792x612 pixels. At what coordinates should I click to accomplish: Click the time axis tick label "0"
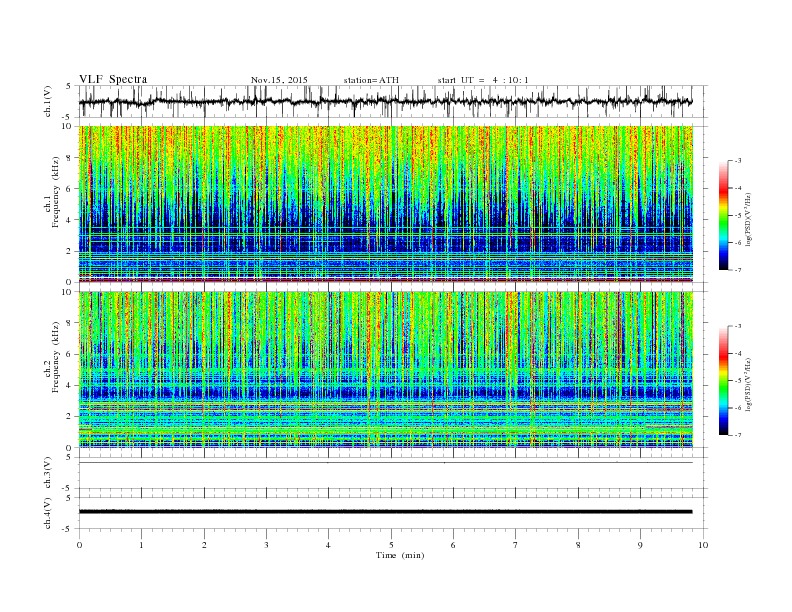(79, 545)
